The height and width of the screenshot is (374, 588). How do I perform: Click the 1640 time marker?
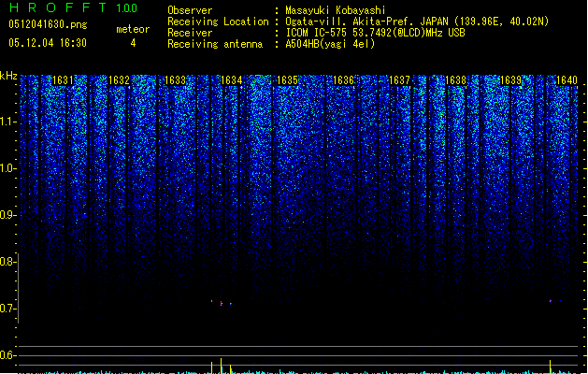pyautogui.click(x=567, y=79)
